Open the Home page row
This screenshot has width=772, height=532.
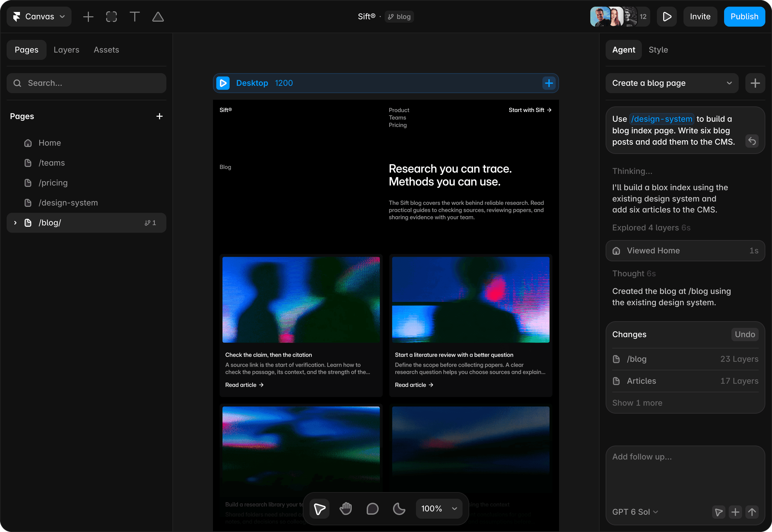coord(87,143)
